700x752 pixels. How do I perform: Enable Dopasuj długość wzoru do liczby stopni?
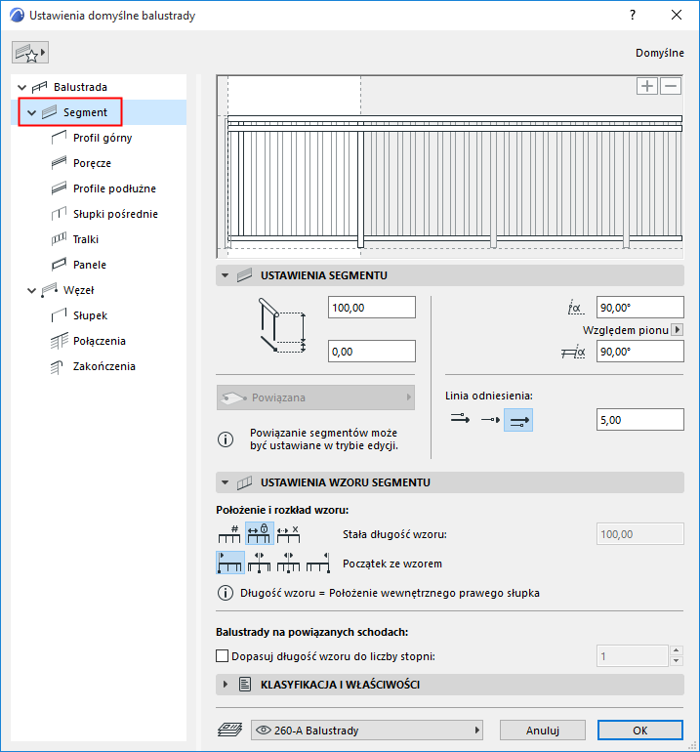tap(222, 656)
